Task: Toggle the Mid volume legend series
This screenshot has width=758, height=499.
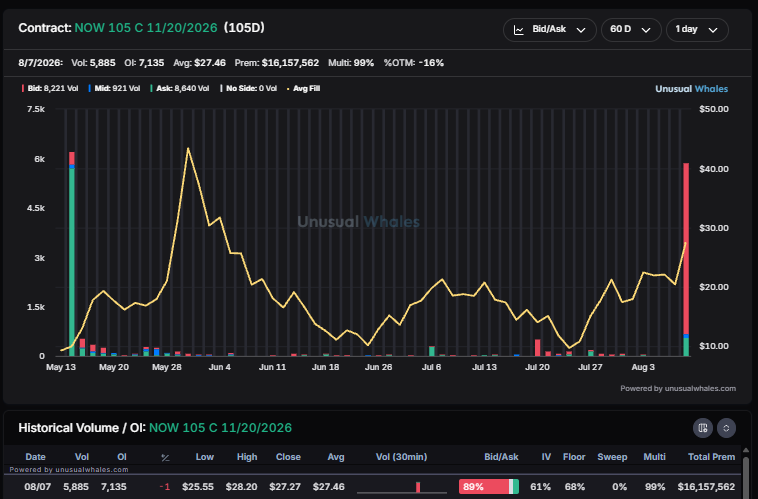Action: (114, 88)
